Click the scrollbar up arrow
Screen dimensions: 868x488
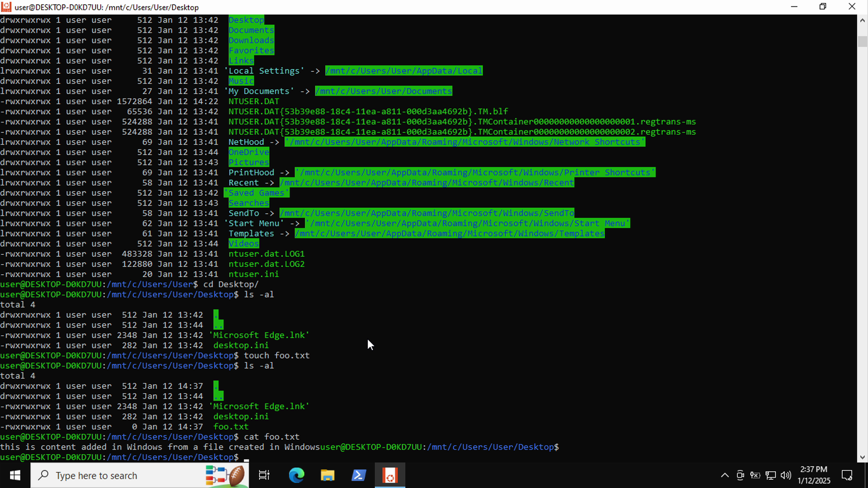[x=862, y=20]
